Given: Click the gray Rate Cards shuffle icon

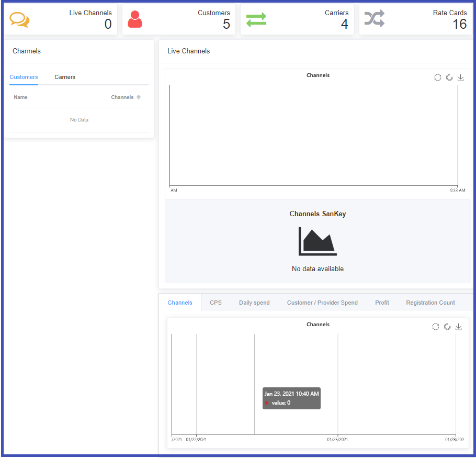Looking at the screenshot, I should (375, 18).
